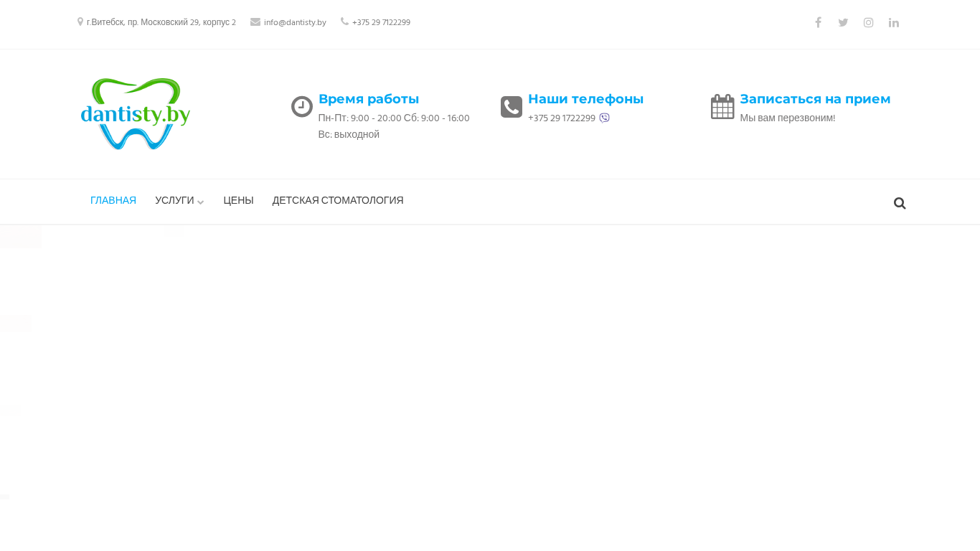Click the Время работы heading
The image size is (980, 551).
coord(369,99)
